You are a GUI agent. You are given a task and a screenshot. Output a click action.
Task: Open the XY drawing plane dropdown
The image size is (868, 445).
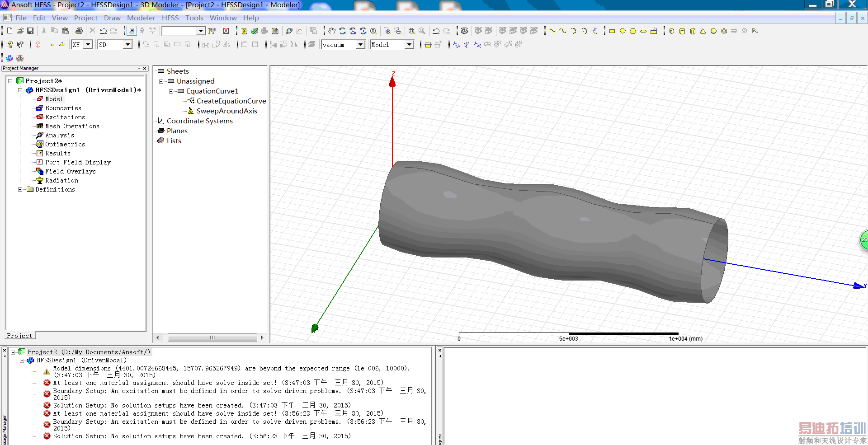point(88,45)
